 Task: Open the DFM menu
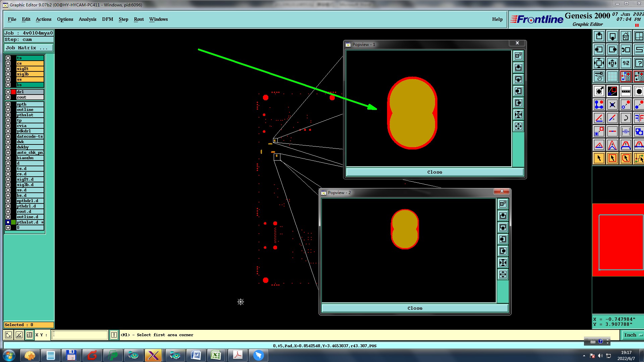pyautogui.click(x=107, y=19)
